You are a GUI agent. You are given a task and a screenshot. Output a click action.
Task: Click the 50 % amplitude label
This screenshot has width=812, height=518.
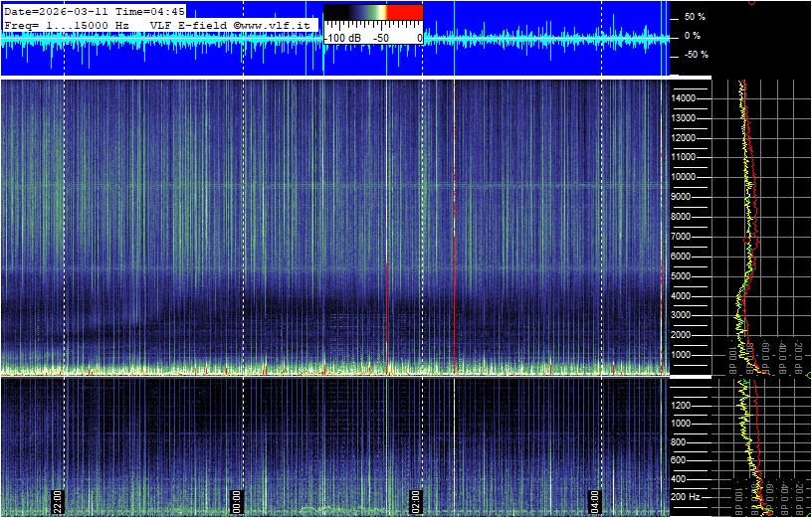(694, 17)
